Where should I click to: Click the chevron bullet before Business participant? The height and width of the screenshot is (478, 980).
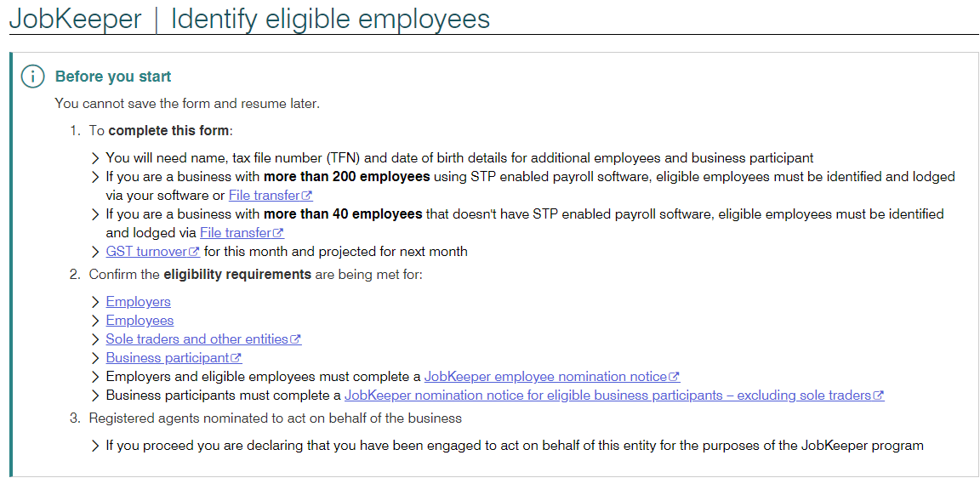(x=95, y=358)
